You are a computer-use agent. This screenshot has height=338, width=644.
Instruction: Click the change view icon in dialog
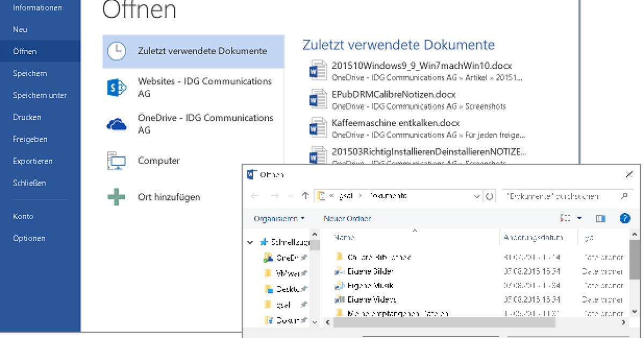pos(565,219)
